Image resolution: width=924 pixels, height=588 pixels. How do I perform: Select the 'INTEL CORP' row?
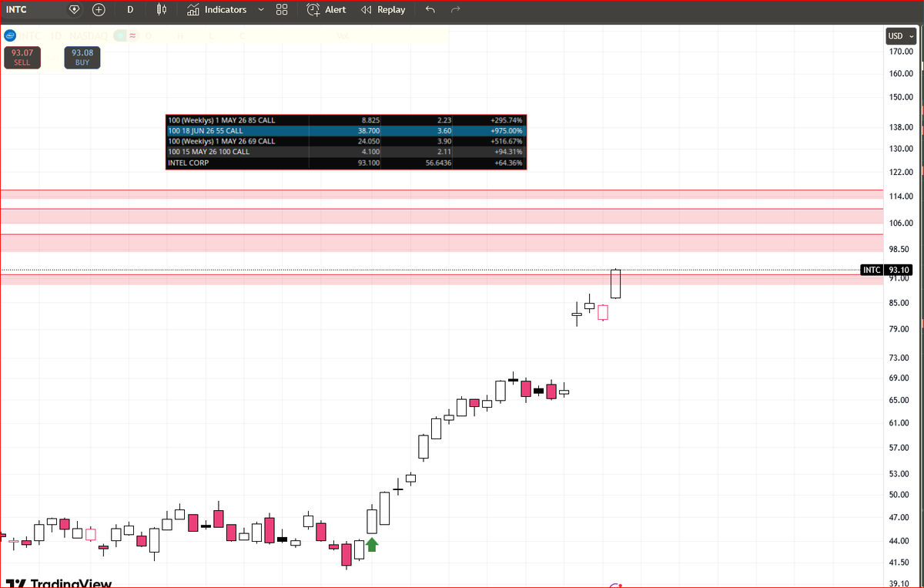346,163
